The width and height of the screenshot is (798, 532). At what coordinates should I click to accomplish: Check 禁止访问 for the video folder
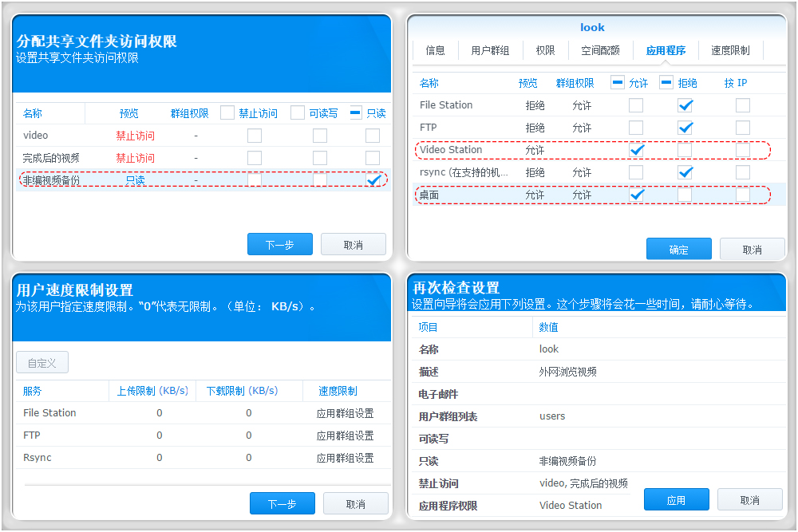pyautogui.click(x=254, y=135)
